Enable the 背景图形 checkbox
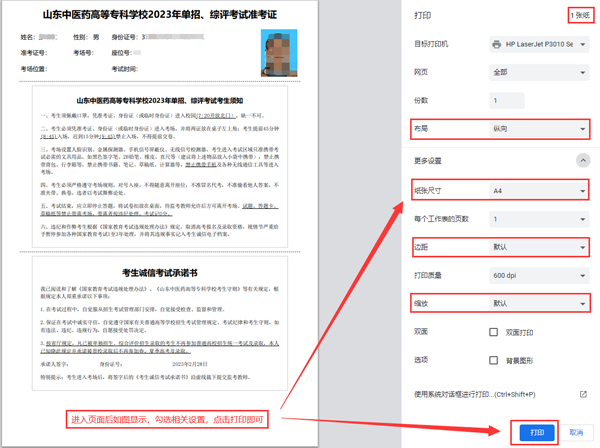 coord(494,360)
